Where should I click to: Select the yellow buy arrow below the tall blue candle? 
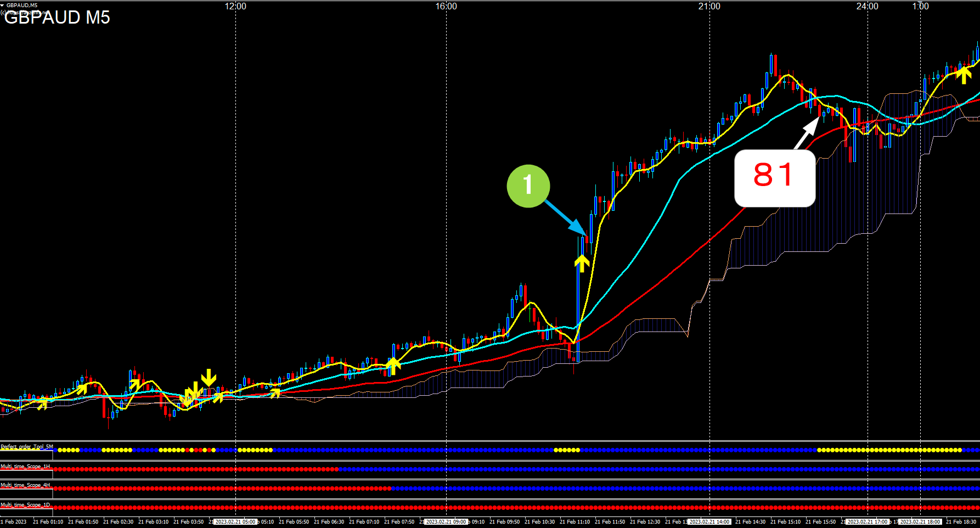click(x=582, y=263)
